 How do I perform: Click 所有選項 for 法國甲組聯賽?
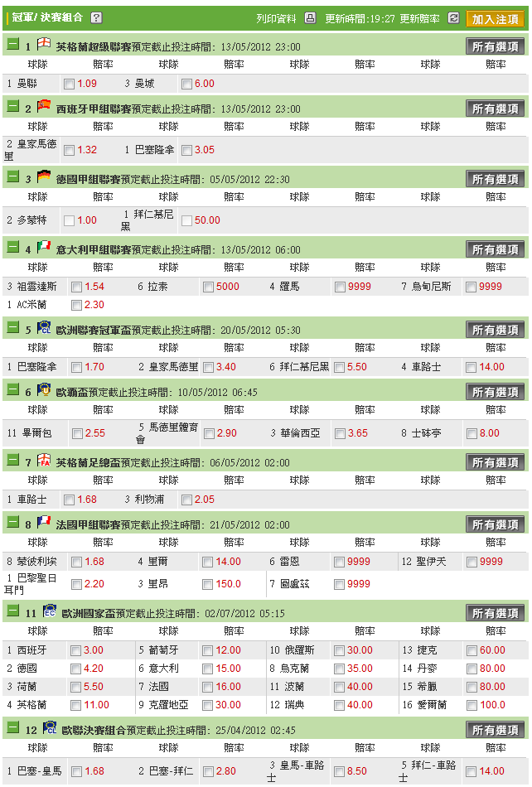[x=496, y=524]
